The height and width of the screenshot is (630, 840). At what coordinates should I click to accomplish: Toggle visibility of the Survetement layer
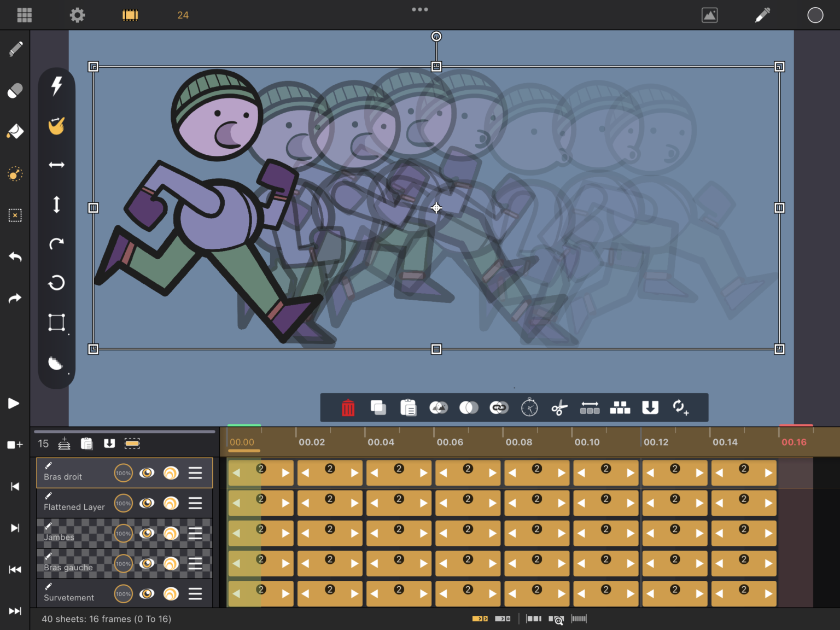[x=147, y=593]
